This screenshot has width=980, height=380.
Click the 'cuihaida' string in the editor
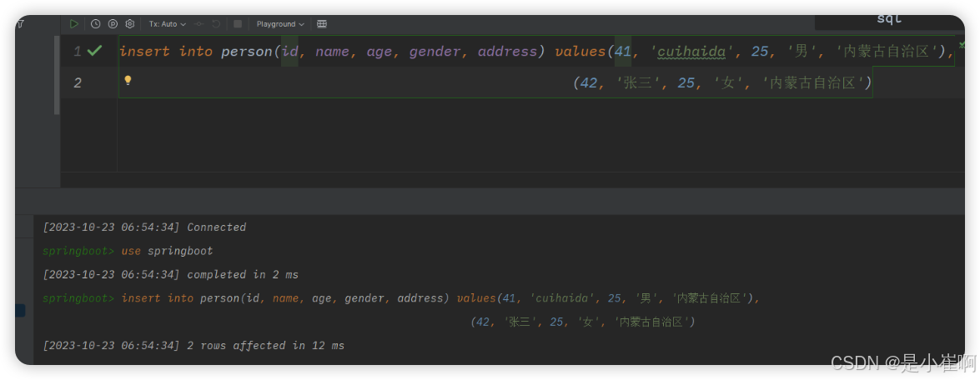[x=691, y=51]
